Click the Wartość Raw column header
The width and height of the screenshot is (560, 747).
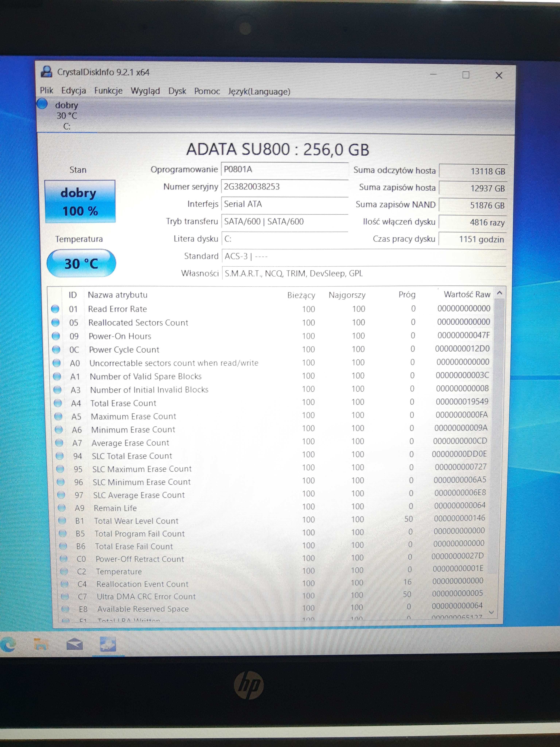(x=467, y=295)
